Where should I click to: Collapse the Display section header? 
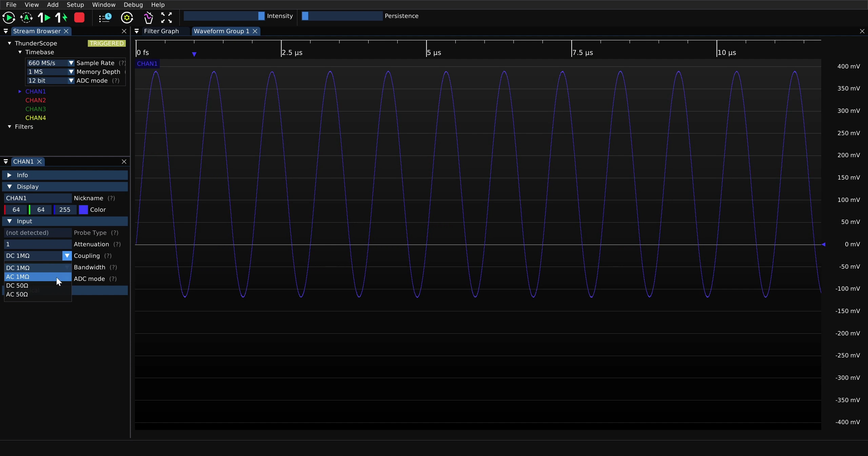pos(65,187)
